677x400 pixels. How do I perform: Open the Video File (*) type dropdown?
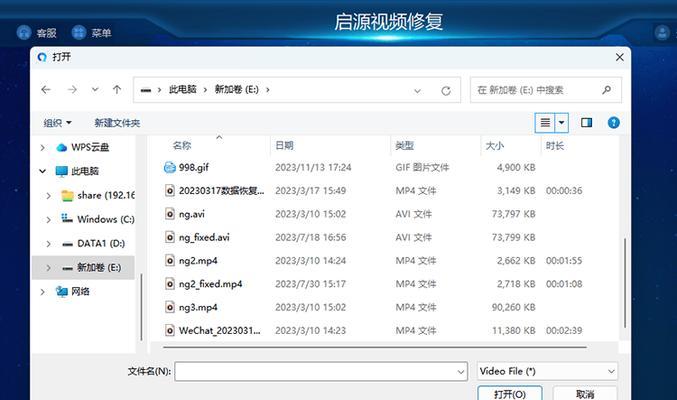(547, 371)
